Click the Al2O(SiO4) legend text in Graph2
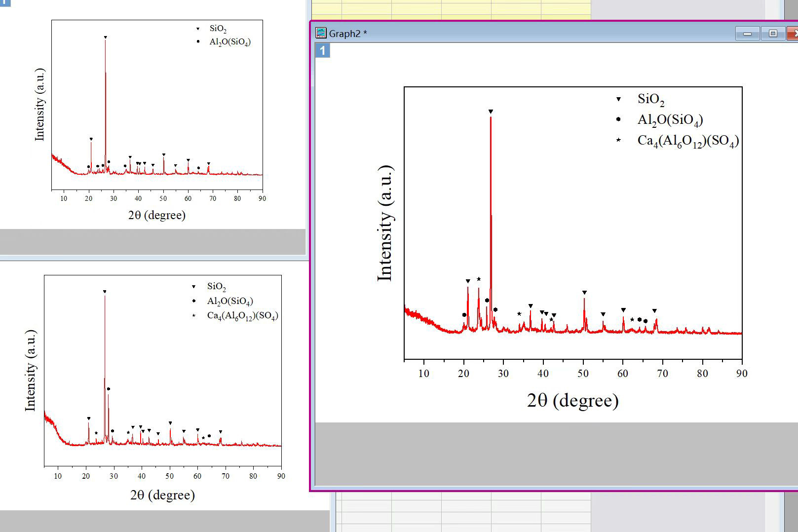This screenshot has height=532, width=798. [x=670, y=120]
